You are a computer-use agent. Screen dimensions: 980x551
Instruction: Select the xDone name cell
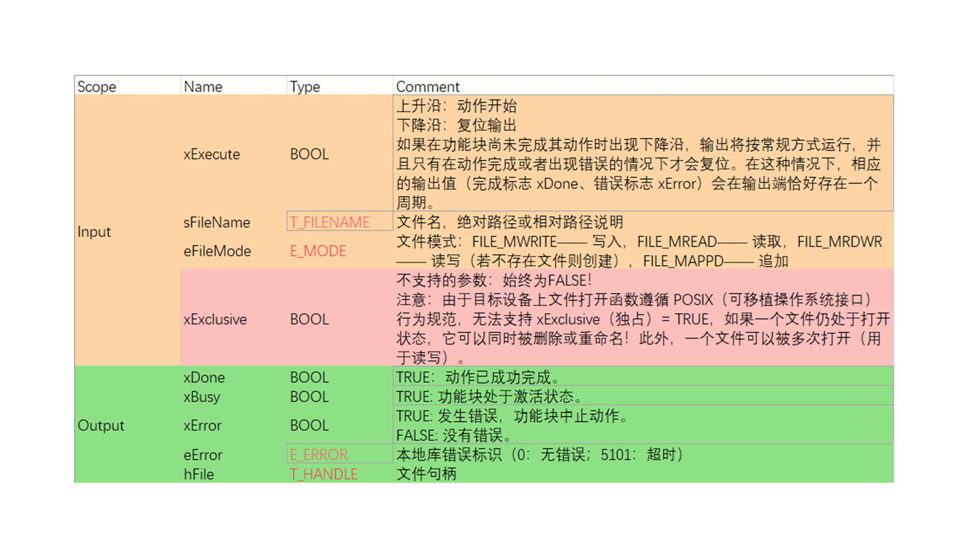[x=204, y=378]
